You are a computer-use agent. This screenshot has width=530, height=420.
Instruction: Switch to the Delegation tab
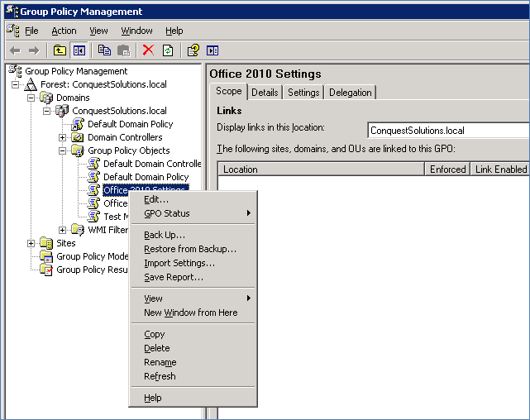(x=351, y=93)
